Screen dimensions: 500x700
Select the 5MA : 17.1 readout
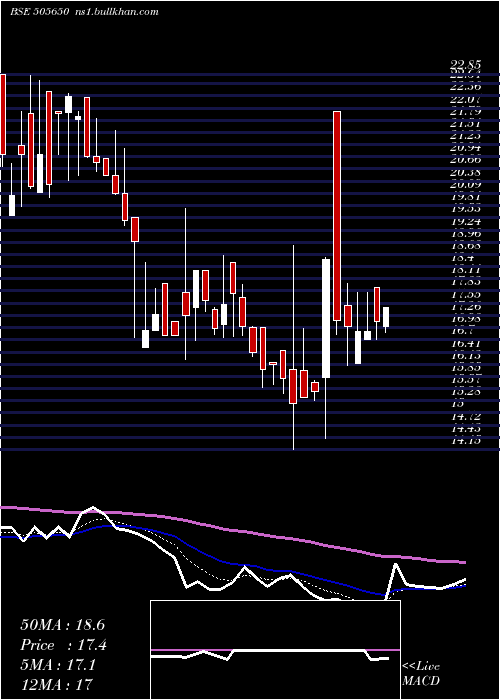[x=58, y=666]
